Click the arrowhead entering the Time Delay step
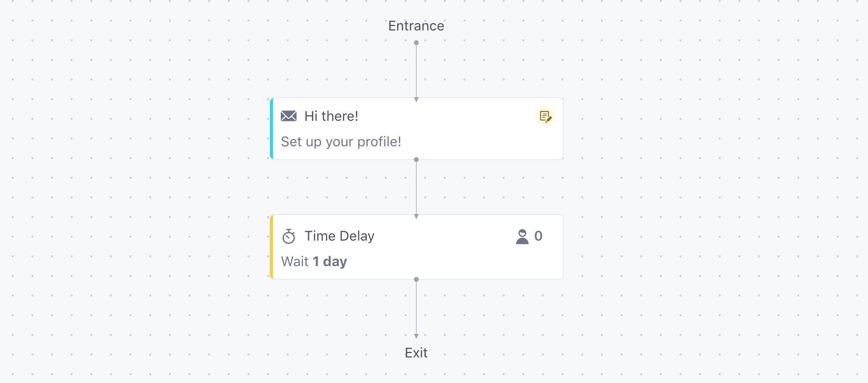Screen dimensions: 868x383 coord(416,217)
